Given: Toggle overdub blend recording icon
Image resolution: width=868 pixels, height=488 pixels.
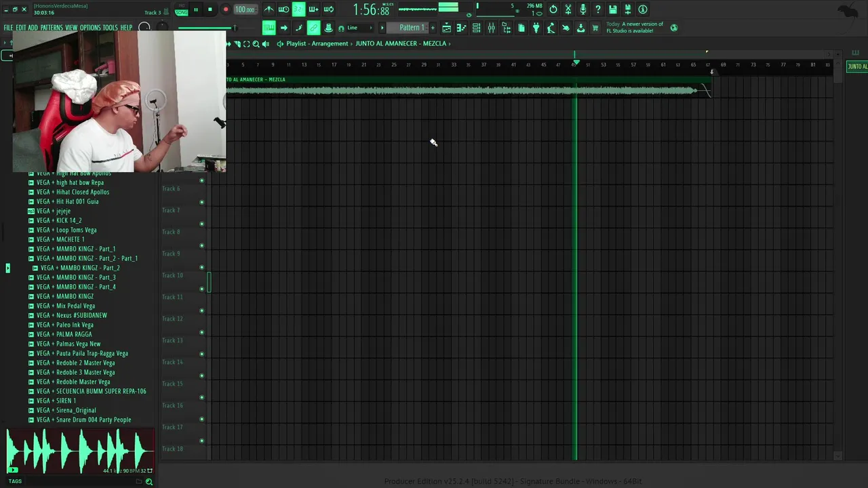Looking at the screenshot, I should pos(313,9).
